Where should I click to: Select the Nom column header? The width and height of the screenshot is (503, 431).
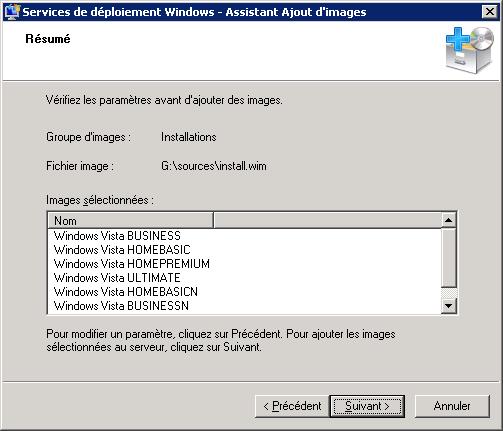130,220
